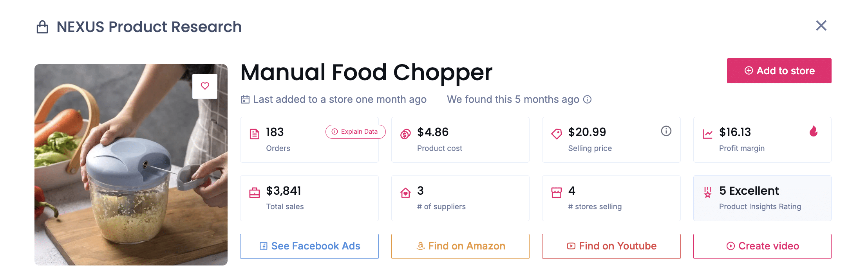Screen dimensions: 868x269
Task: Click the Orders document icon
Action: (255, 133)
